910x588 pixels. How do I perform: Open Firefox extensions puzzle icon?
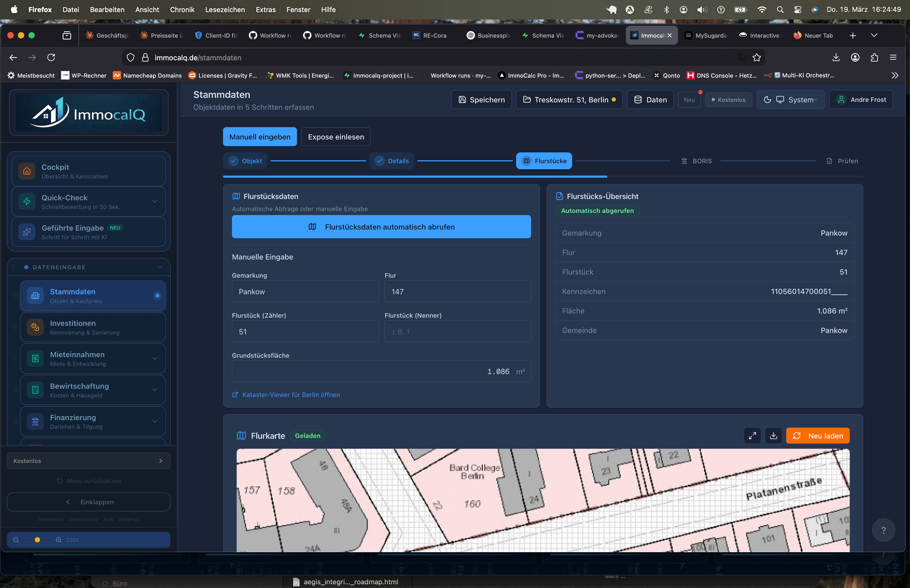tap(874, 57)
